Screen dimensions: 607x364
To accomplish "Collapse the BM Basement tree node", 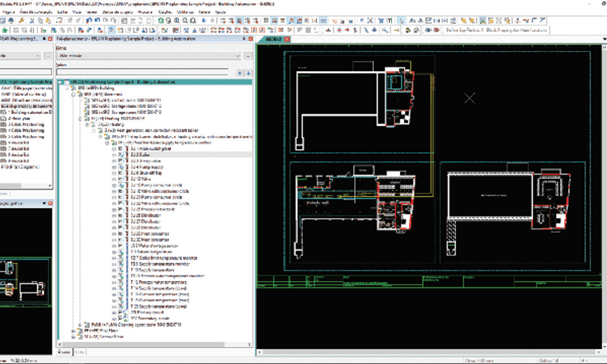I will (73, 94).
